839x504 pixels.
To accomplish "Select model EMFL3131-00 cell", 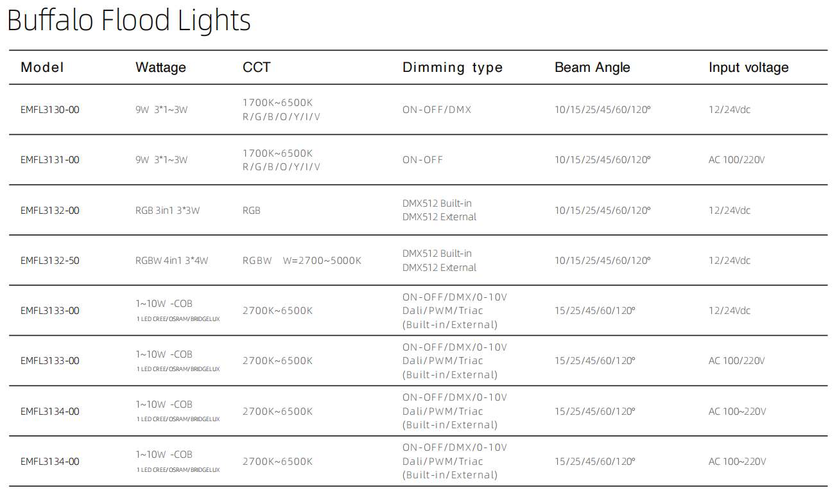I will tap(50, 160).
